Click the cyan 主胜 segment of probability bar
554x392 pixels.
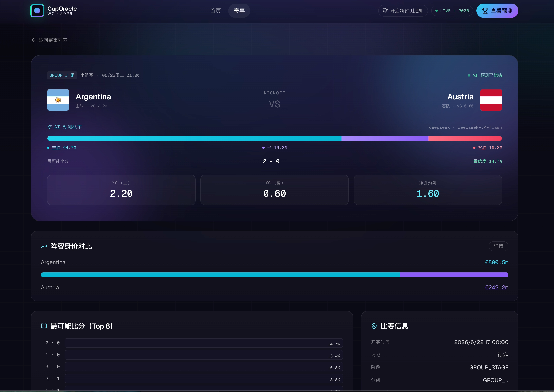point(194,138)
